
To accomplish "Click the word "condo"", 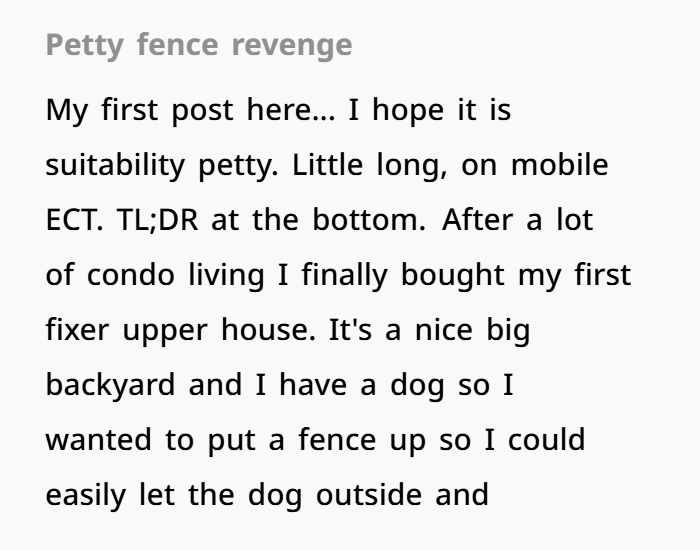I will click(x=132, y=275).
